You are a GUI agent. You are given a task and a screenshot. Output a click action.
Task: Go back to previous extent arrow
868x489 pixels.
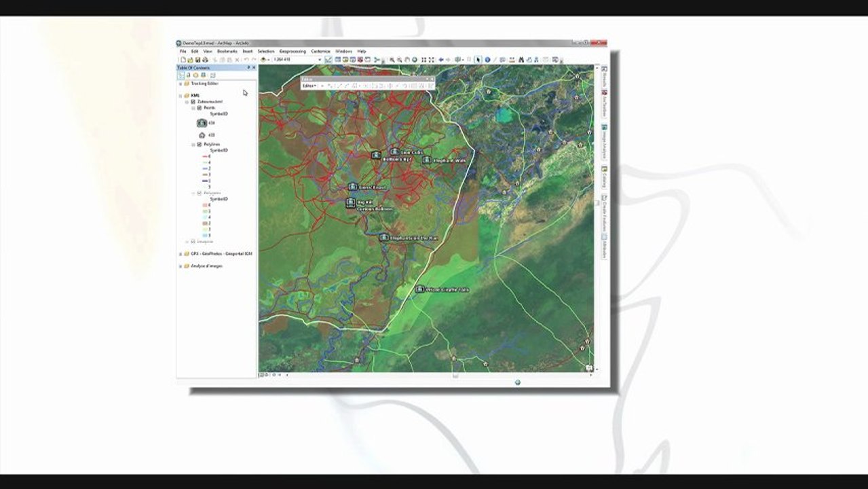coord(441,60)
